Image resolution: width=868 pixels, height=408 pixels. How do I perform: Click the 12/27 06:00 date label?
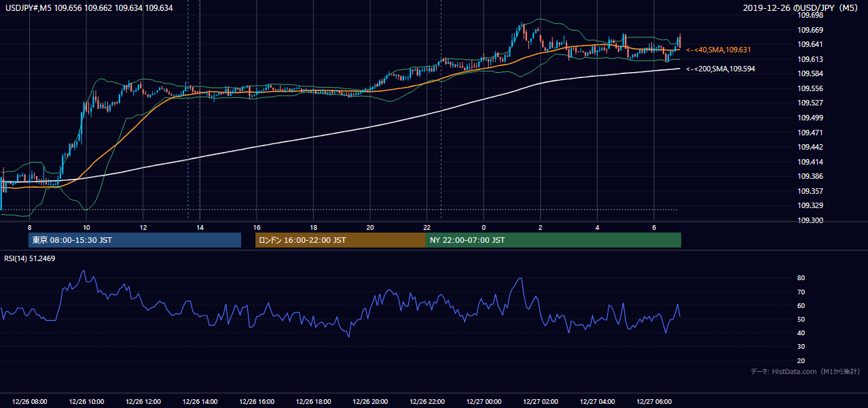[654, 402]
